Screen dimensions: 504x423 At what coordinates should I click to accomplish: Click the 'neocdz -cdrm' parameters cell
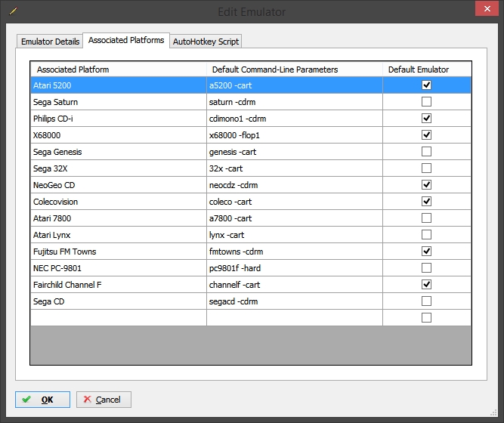tap(295, 185)
